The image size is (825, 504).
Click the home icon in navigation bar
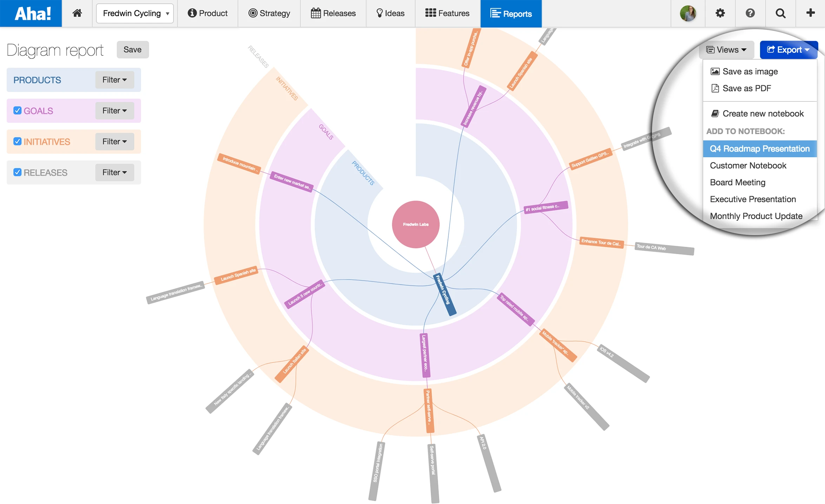[x=77, y=13]
